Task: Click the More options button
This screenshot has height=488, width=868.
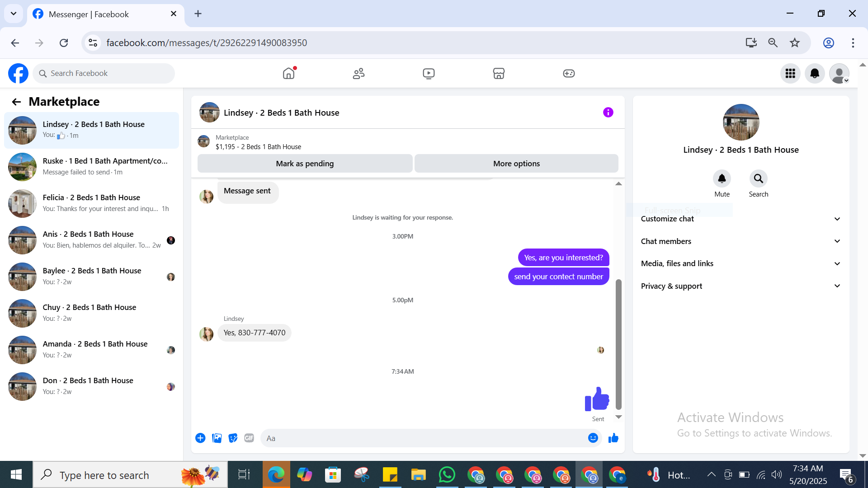Action: click(516, 164)
